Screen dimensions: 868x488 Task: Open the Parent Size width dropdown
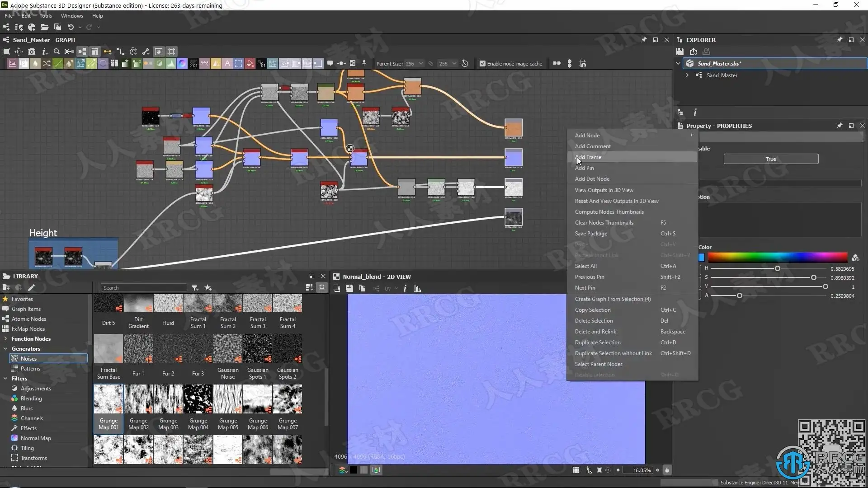point(420,64)
